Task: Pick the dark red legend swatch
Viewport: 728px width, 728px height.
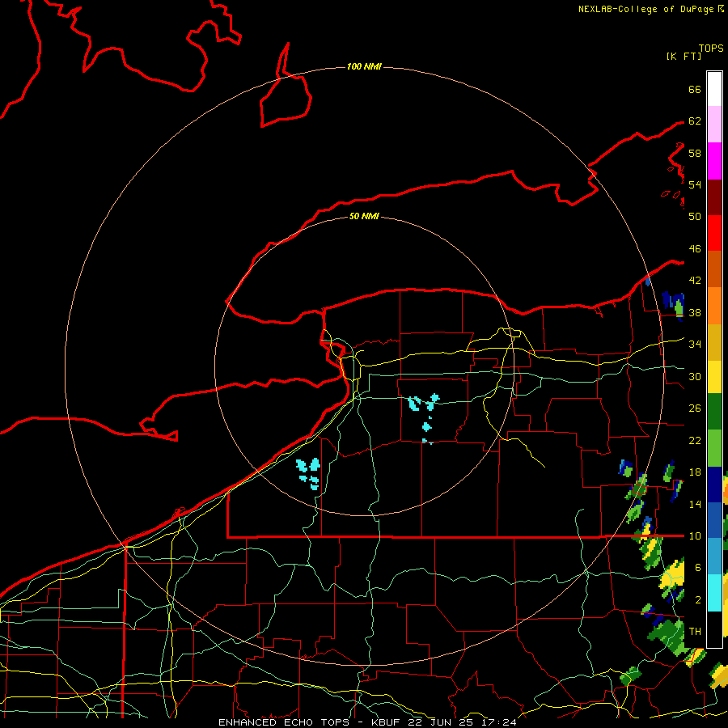Action: pyautogui.click(x=714, y=197)
